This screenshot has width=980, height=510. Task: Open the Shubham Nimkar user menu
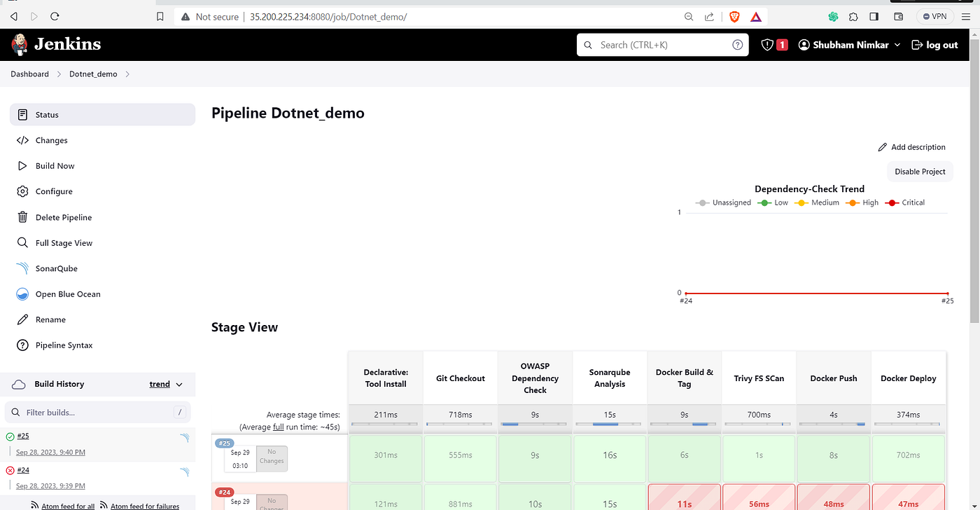pos(849,43)
